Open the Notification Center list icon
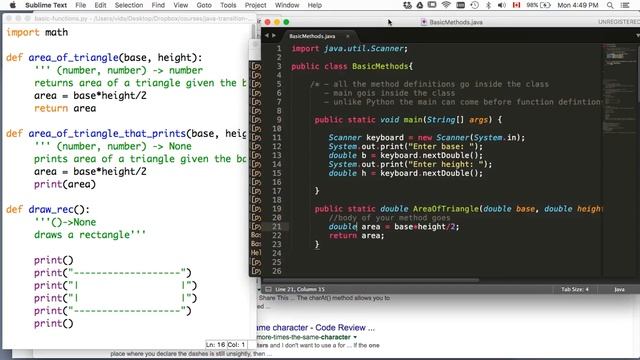This screenshot has height=360, width=640. pos(624,5)
